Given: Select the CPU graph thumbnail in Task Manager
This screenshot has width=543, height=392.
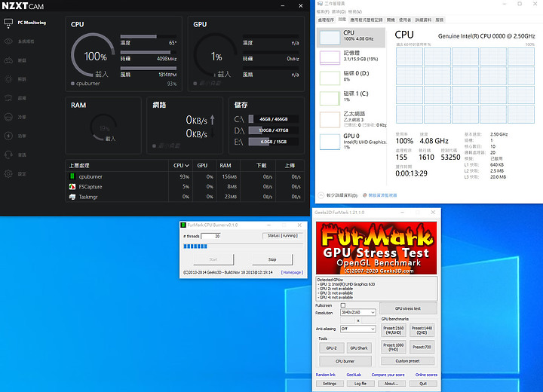Looking at the screenshot, I should [330, 38].
